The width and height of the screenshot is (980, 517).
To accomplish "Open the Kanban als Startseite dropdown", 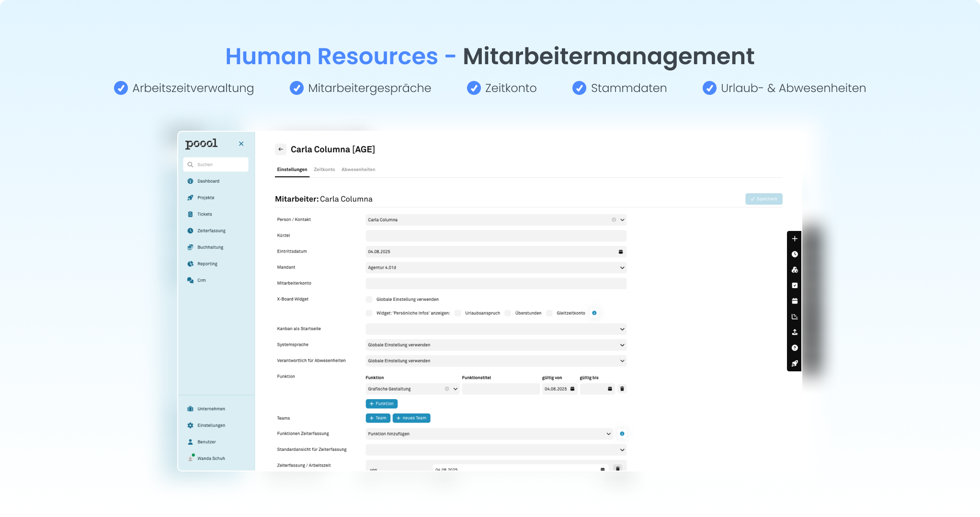I will (496, 329).
